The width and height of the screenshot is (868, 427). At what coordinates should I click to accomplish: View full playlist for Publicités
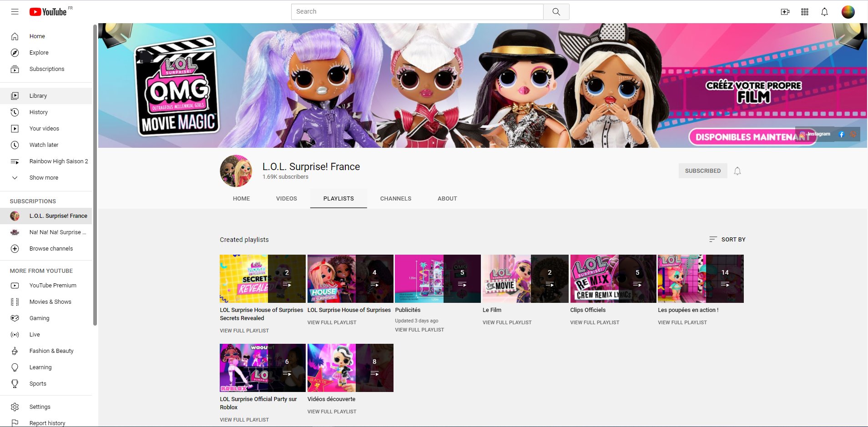(x=419, y=330)
